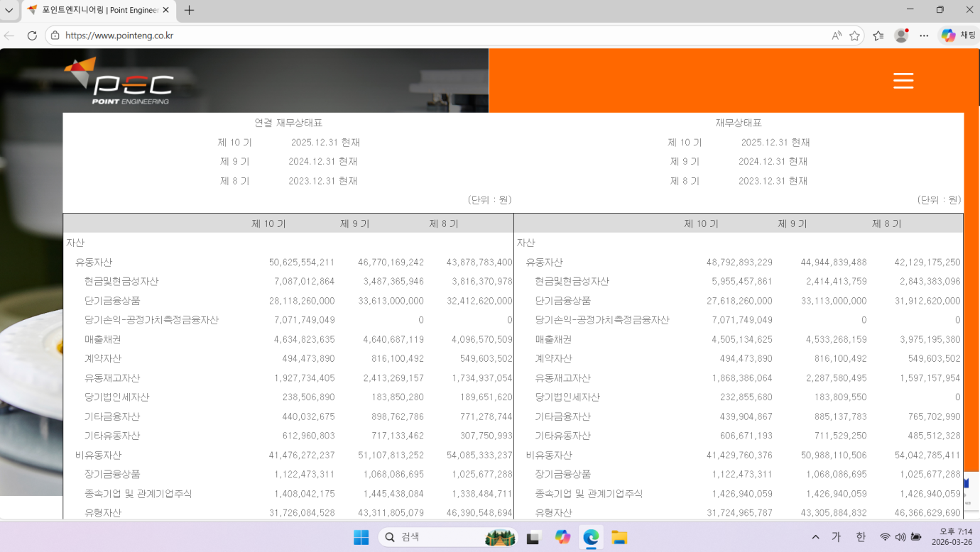Activate the read aloud icon

point(837,35)
